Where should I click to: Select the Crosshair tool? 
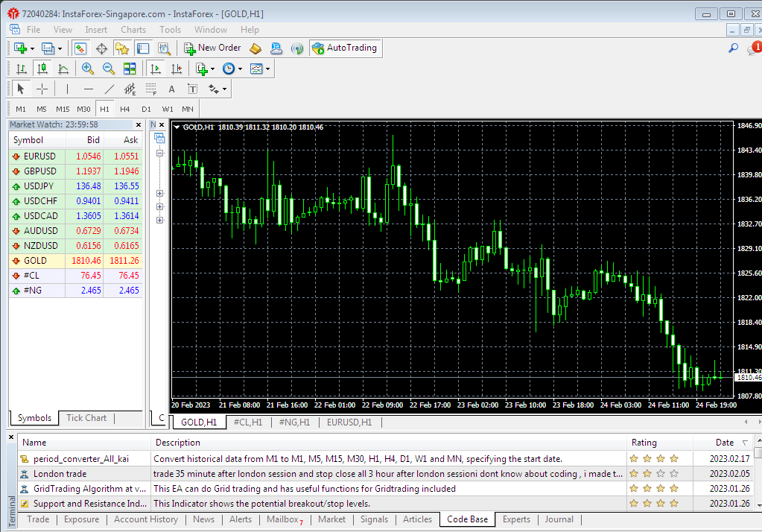[42, 89]
